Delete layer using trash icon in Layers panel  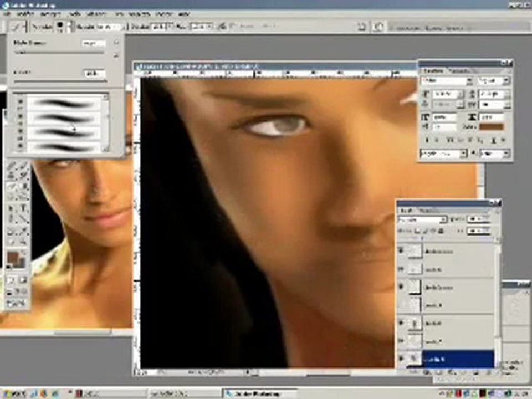488,372
